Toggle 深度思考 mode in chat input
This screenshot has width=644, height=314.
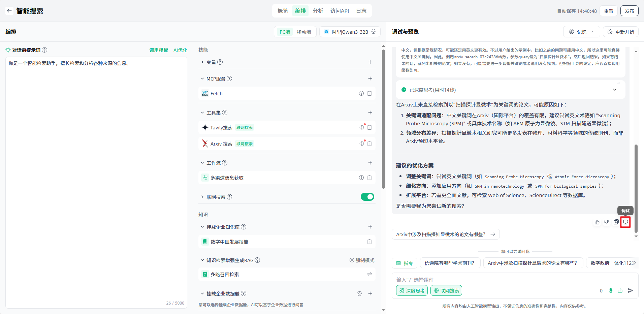(412, 290)
